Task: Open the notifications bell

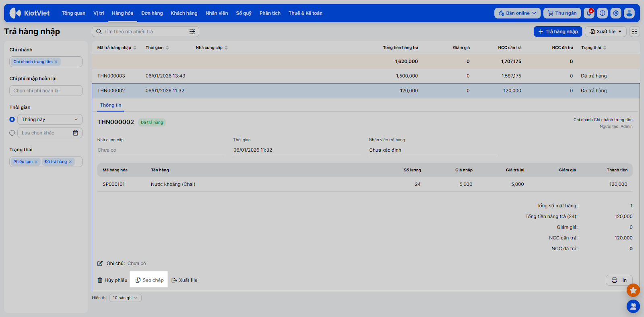Action: tap(589, 13)
